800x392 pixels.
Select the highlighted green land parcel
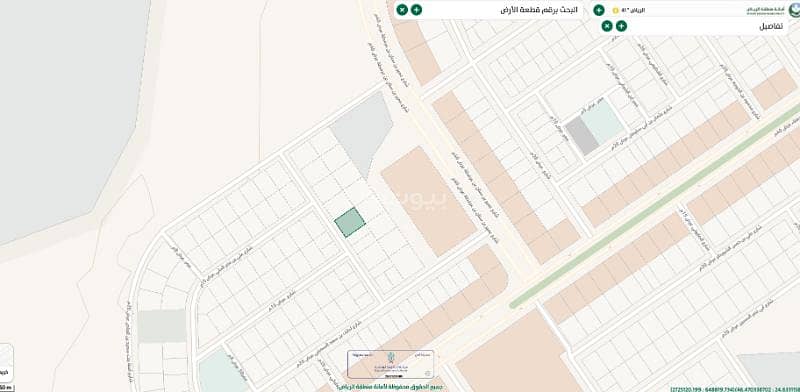(349, 222)
